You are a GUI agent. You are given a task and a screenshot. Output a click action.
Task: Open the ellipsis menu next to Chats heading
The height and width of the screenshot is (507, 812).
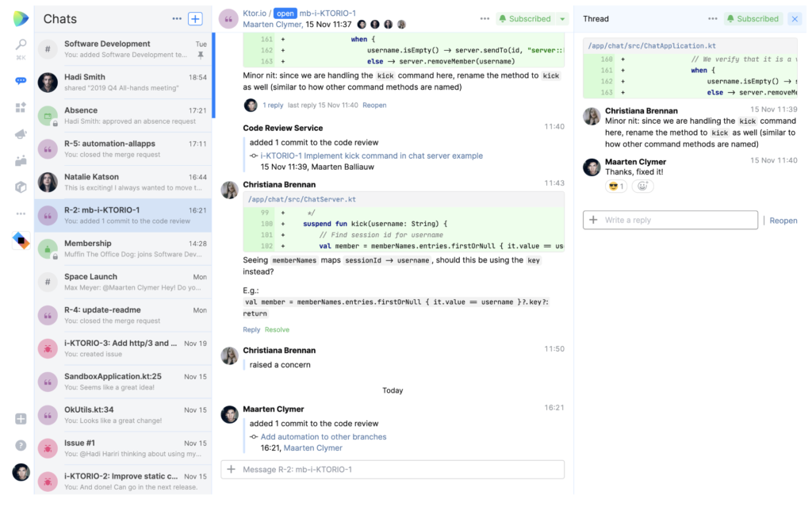[178, 17]
